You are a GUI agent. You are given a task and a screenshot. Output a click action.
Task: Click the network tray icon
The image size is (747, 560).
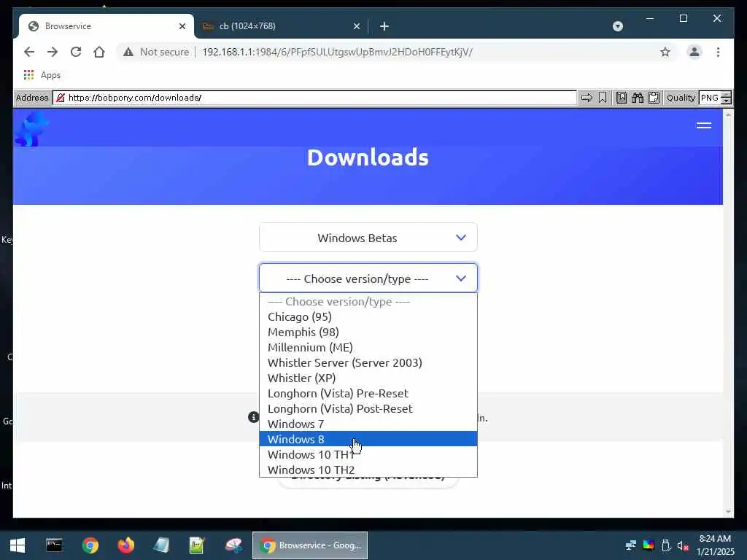click(x=631, y=545)
